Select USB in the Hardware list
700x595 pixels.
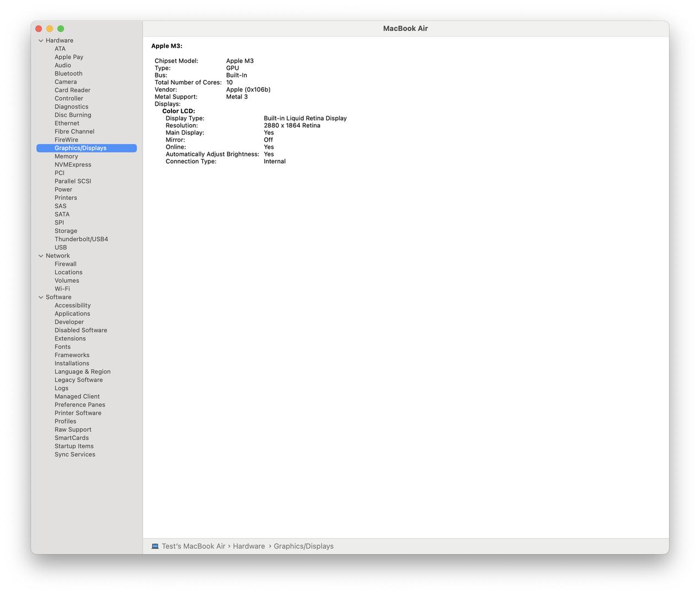(61, 247)
